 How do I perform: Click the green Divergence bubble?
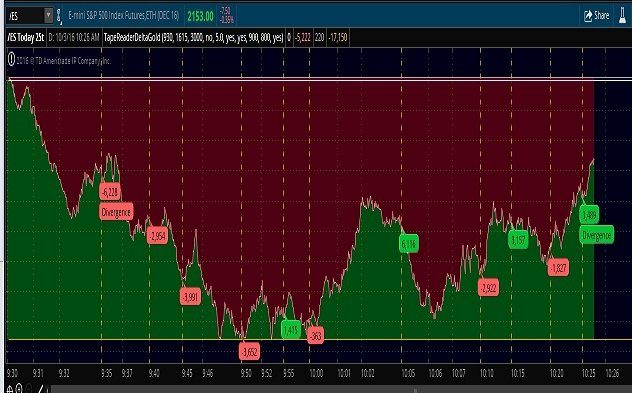point(597,235)
